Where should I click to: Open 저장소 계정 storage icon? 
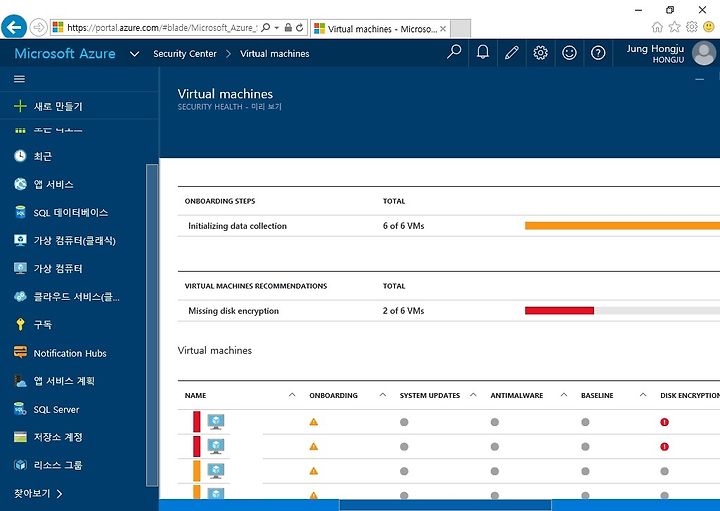[20, 437]
